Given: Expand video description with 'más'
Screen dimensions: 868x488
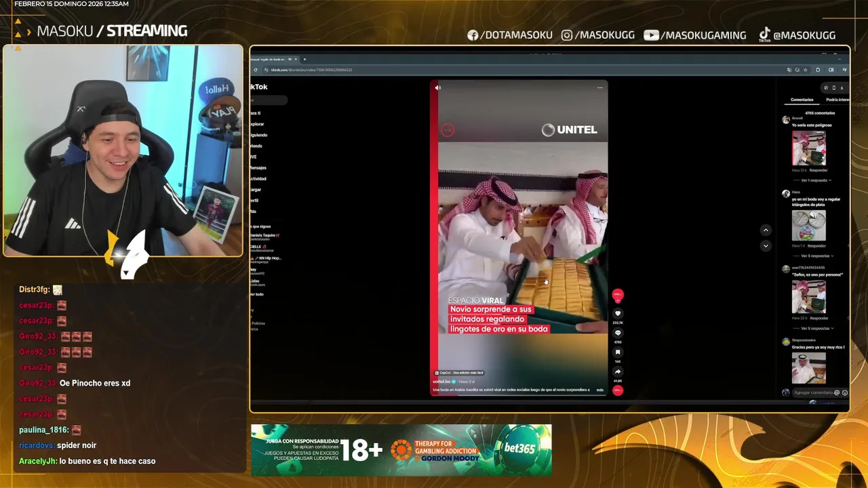Looking at the screenshot, I should (600, 390).
